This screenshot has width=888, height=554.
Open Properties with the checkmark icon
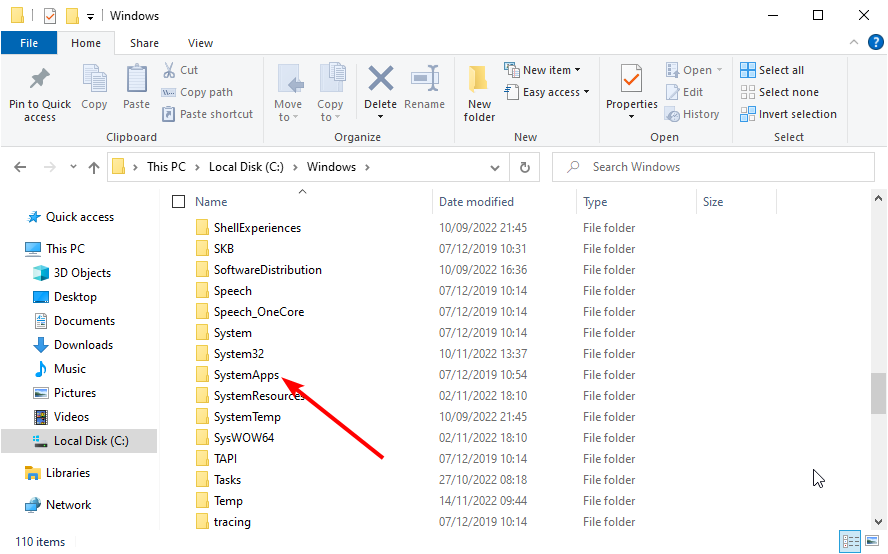[x=631, y=79]
